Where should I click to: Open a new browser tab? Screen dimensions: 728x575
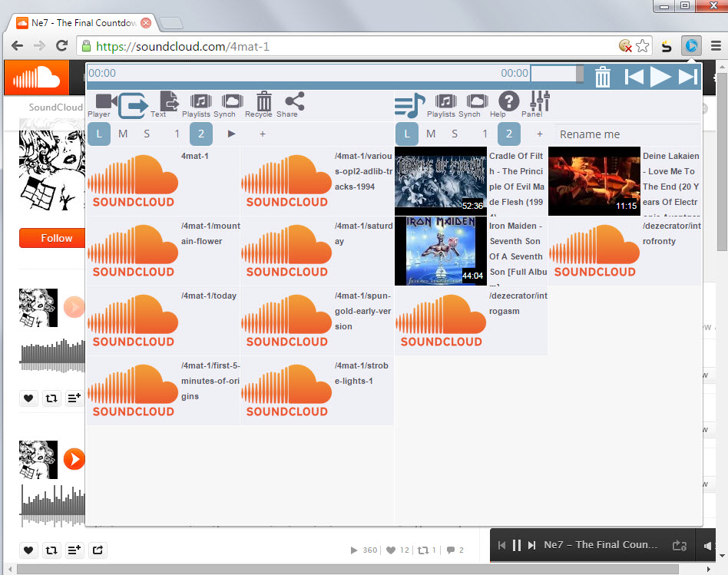pyautogui.click(x=170, y=23)
